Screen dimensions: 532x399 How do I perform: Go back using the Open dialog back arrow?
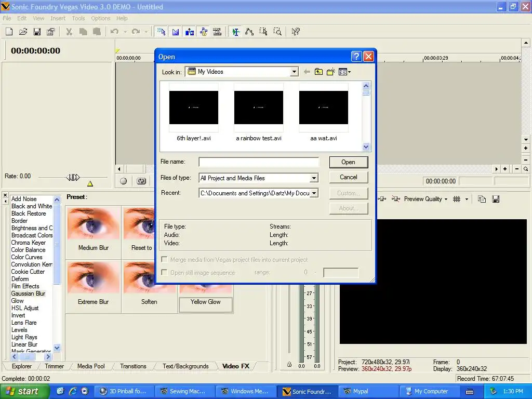pyautogui.click(x=307, y=72)
